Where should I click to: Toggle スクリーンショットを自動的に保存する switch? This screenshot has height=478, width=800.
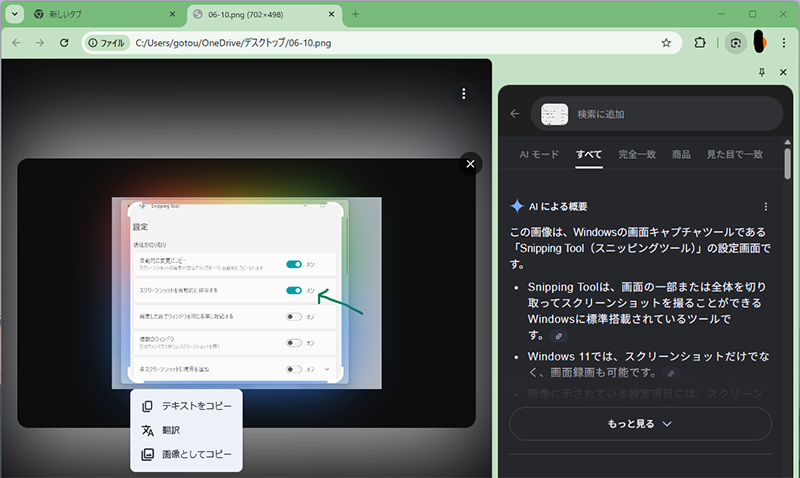[x=294, y=290]
